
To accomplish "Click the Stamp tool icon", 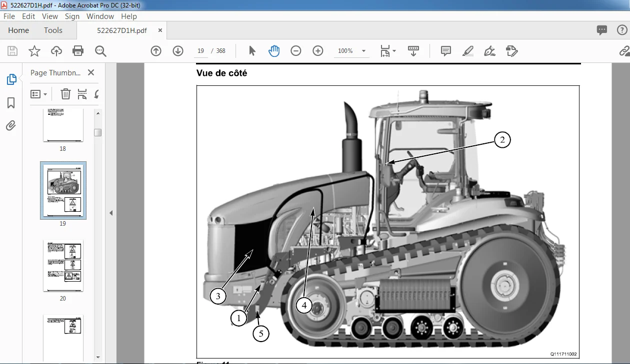I will (x=511, y=51).
